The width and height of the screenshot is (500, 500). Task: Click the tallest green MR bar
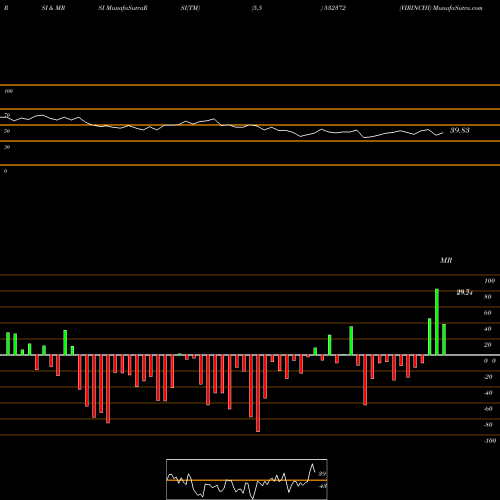pyautogui.click(x=437, y=322)
